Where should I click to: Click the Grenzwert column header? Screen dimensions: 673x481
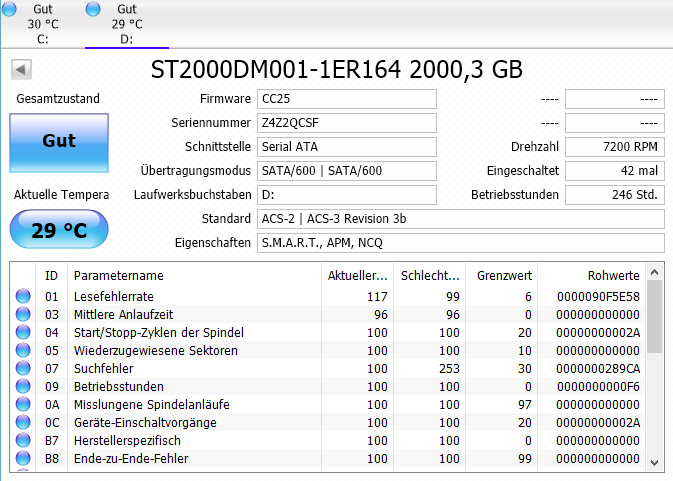pos(501,275)
